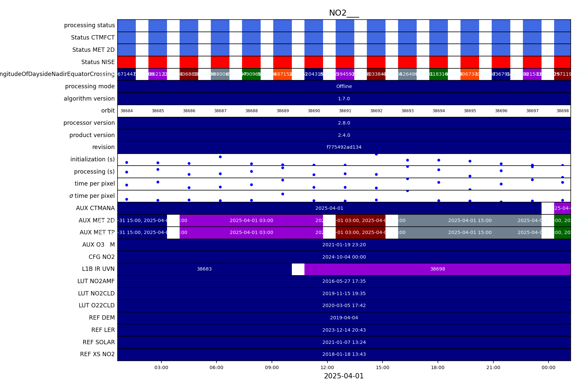Click the algorithm version 1.7.0 bar

[x=344, y=99]
